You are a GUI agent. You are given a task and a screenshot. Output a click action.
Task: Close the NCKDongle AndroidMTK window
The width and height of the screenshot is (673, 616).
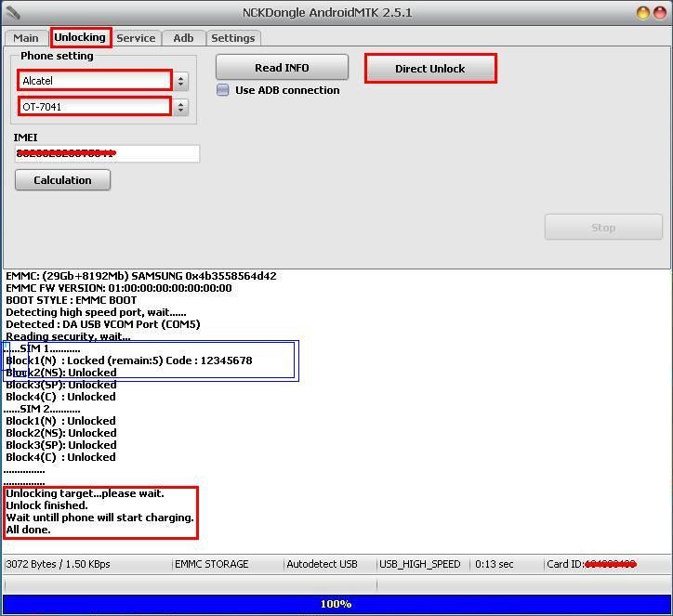tap(660, 13)
